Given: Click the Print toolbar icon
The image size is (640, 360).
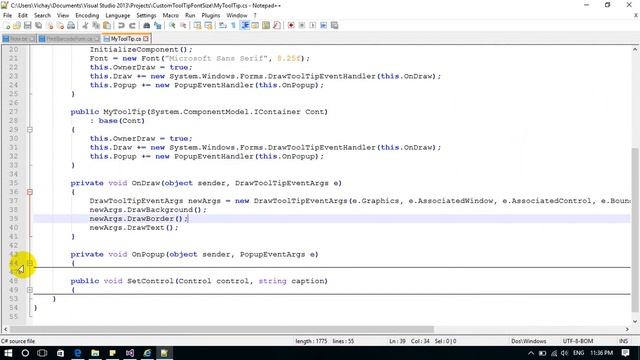Looking at the screenshot, I should [71, 25].
